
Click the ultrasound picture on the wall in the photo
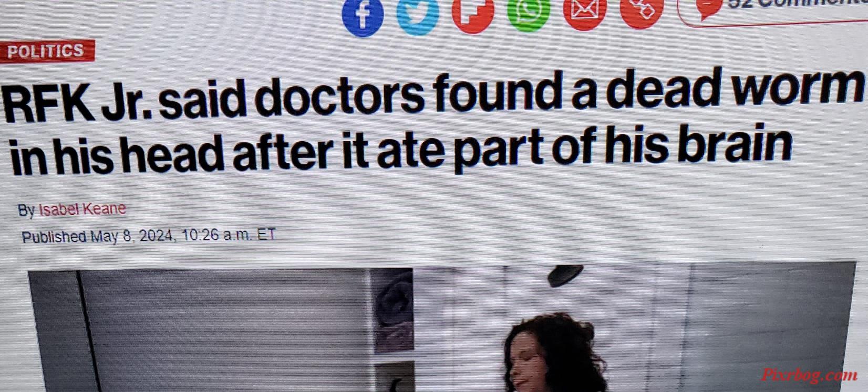point(393,310)
